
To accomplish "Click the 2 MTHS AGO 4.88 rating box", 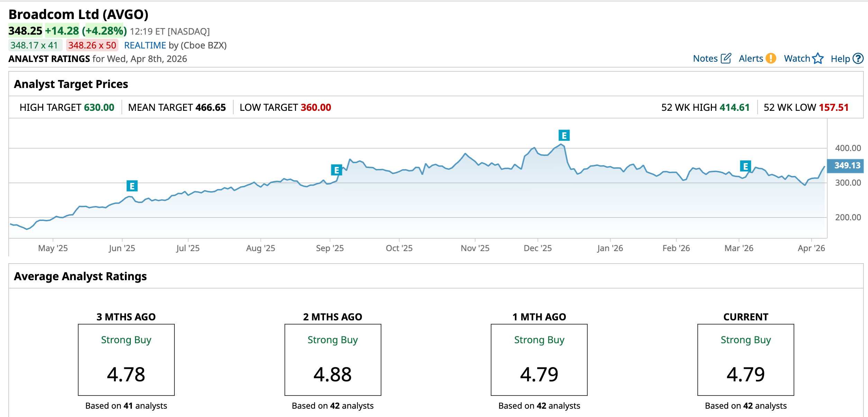I will 333,360.
